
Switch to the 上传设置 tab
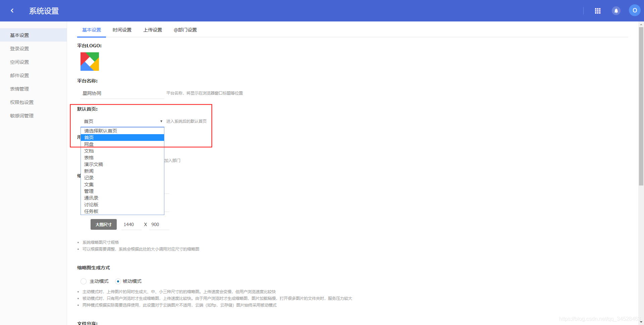pyautogui.click(x=153, y=30)
